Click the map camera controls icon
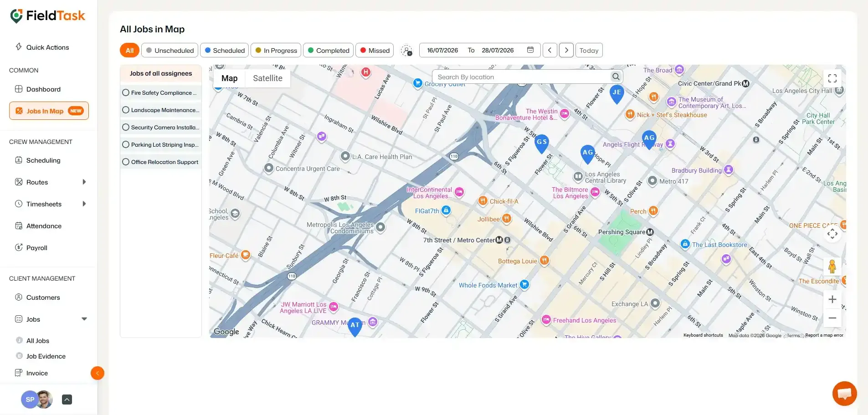 coord(832,234)
